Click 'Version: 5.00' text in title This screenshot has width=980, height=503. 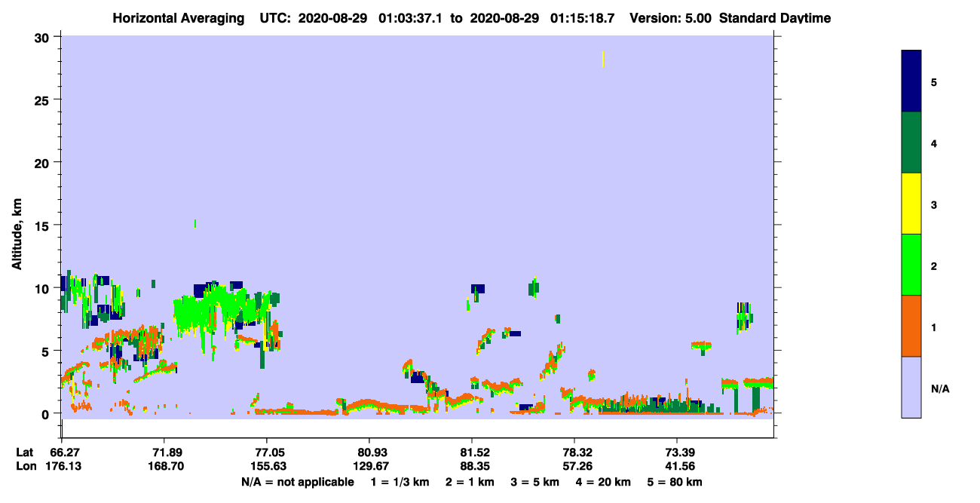coord(671,18)
